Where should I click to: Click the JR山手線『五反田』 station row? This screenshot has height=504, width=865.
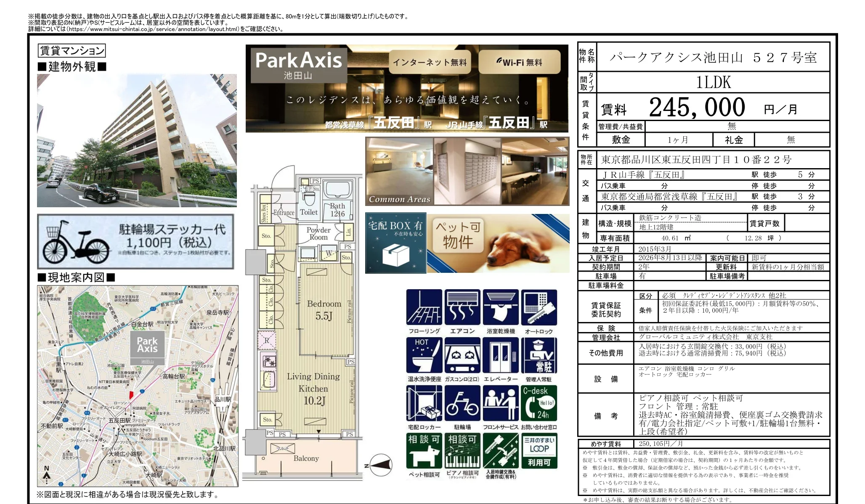[x=713, y=174]
